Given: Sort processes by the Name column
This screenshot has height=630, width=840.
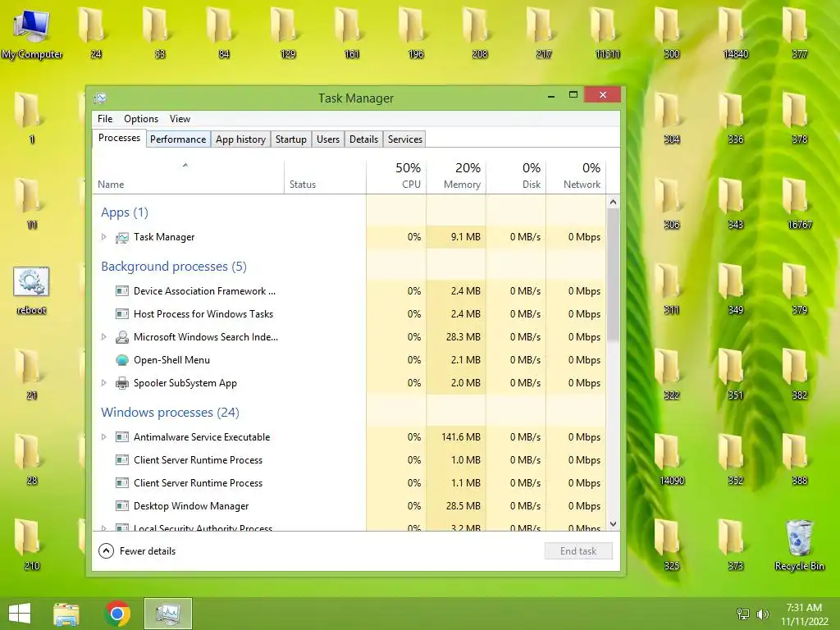Looking at the screenshot, I should [188, 176].
